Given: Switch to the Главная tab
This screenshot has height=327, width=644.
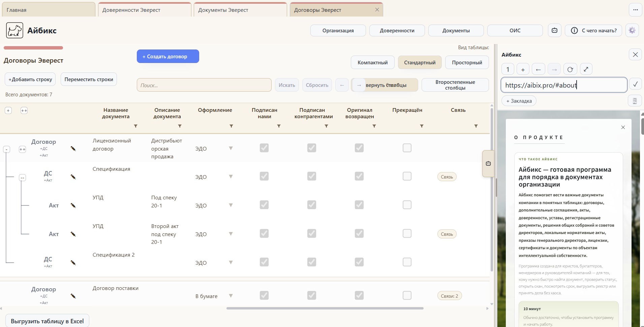Looking at the screenshot, I should tap(49, 10).
